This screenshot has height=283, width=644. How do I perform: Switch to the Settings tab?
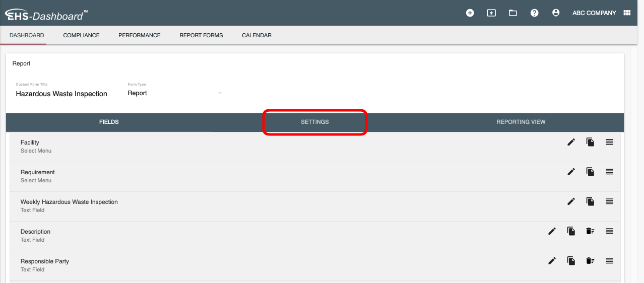click(314, 122)
